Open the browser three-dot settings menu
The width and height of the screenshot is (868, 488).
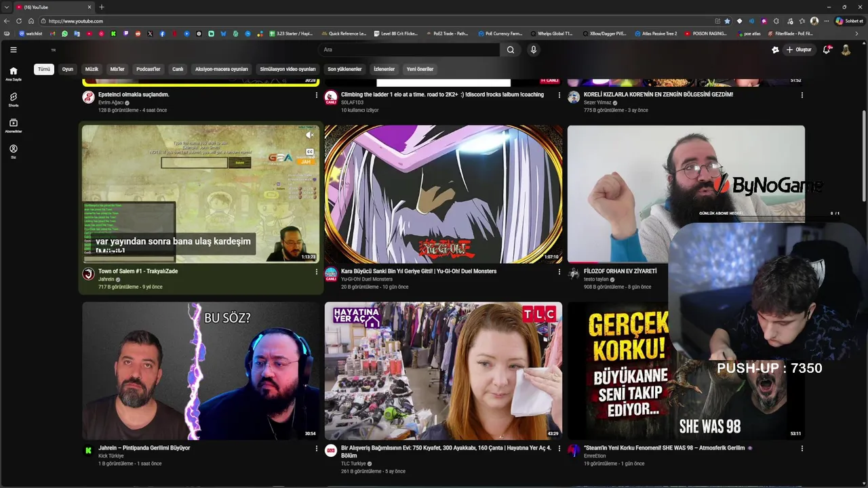(827, 21)
